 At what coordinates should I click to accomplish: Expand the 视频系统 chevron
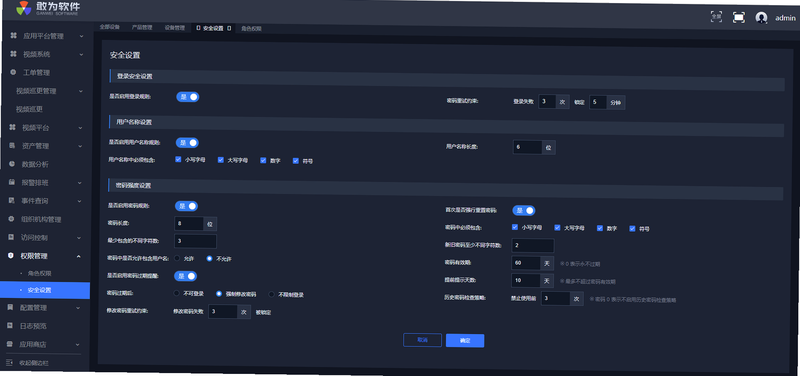[x=81, y=55]
